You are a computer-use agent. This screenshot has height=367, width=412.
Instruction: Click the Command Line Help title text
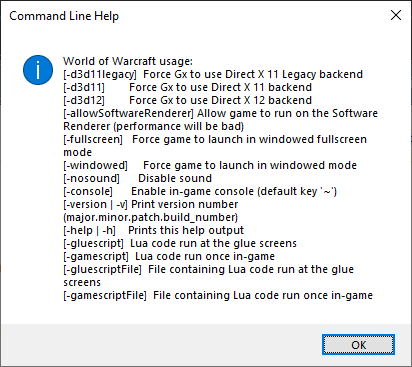click(64, 16)
